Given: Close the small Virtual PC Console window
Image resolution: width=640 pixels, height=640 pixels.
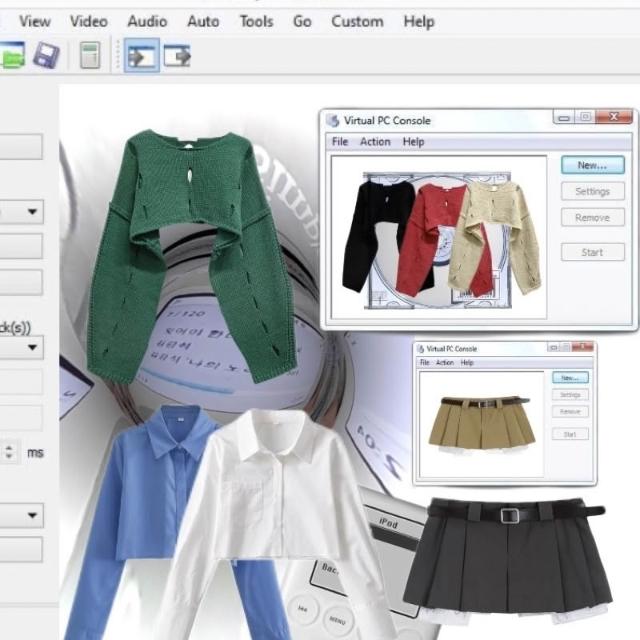Looking at the screenshot, I should point(582,347).
